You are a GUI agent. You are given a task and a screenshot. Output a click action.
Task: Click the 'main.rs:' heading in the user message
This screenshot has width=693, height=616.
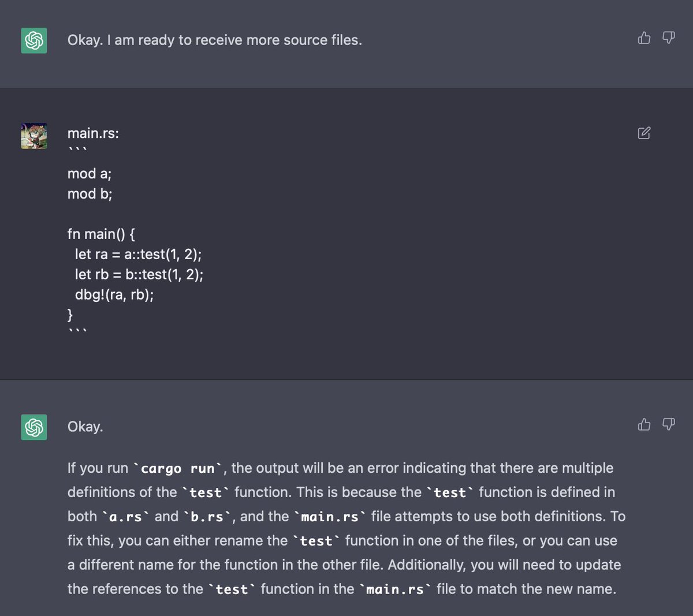point(93,133)
